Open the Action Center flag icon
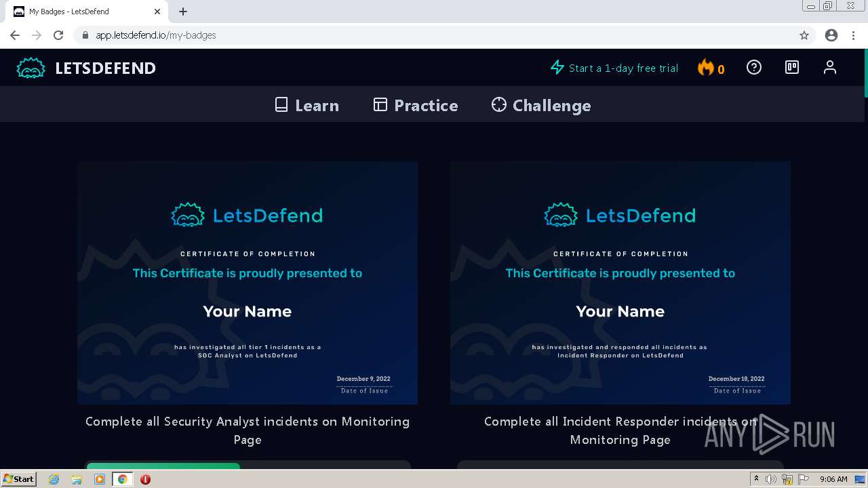Image resolution: width=868 pixels, height=488 pixels. click(804, 479)
